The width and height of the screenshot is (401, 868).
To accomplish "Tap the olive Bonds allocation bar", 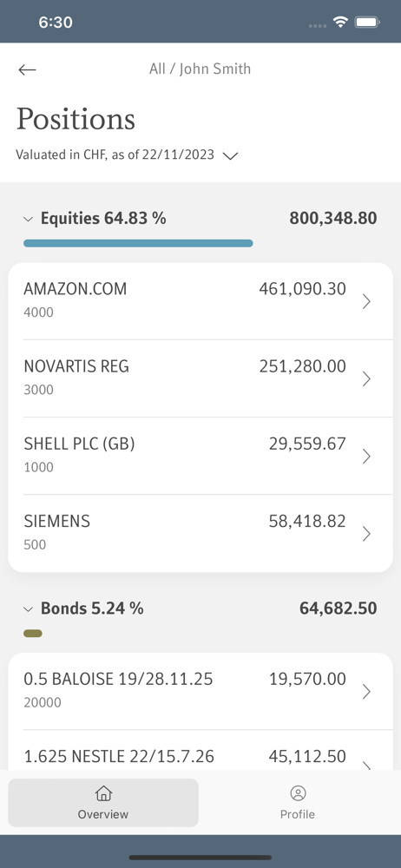I will [x=33, y=634].
